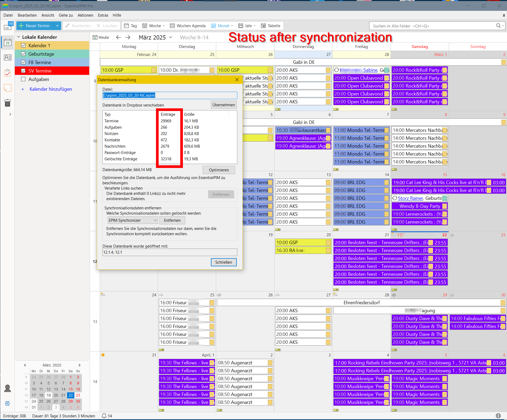This screenshot has height=420, width=507.
Task: Open settings gear in sidebar
Action: [x=7, y=403]
